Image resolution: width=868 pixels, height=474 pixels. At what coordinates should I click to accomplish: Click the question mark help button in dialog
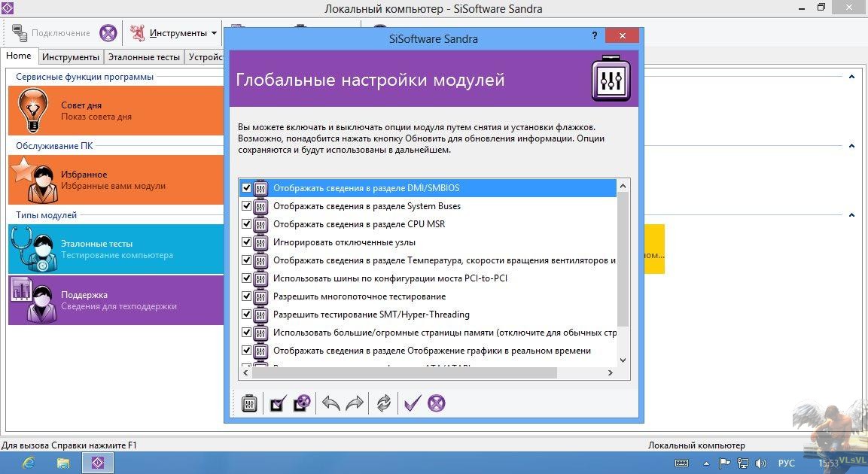pos(595,36)
